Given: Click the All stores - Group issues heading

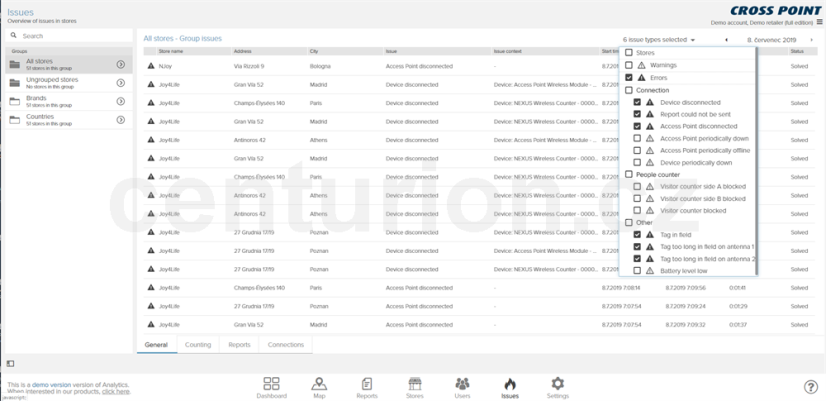Looking at the screenshot, I should pos(183,38).
